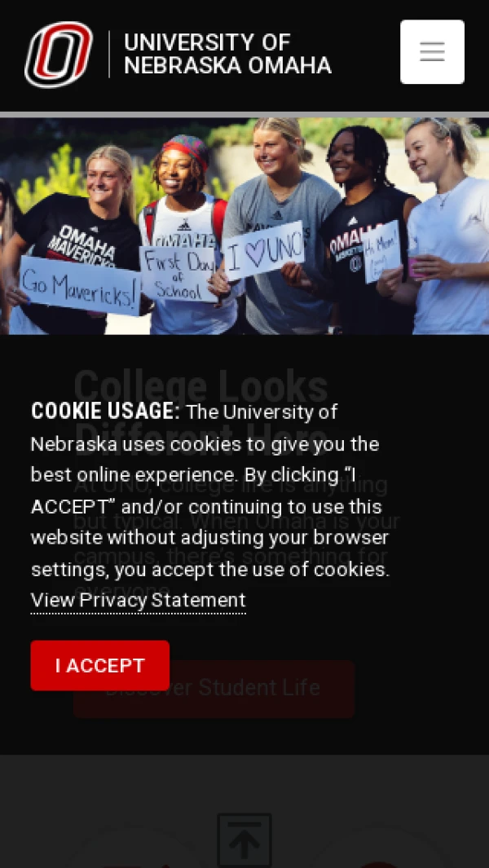Click University of Nebraska Omaha title text
Screen dimensions: 489x868
pos(227,54)
